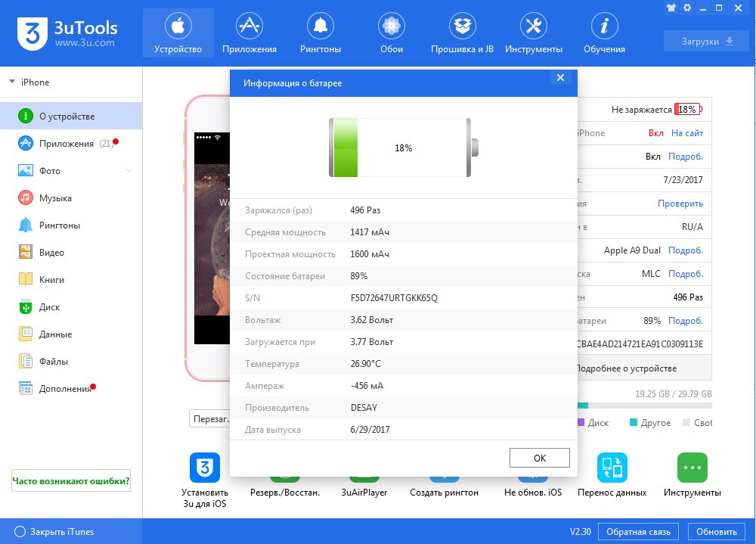Open the Прошивка и JB icon

(463, 33)
